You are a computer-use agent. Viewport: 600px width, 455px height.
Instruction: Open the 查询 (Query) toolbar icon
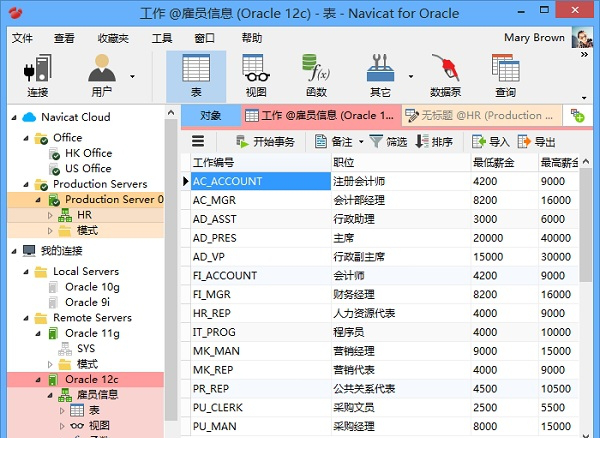505,76
